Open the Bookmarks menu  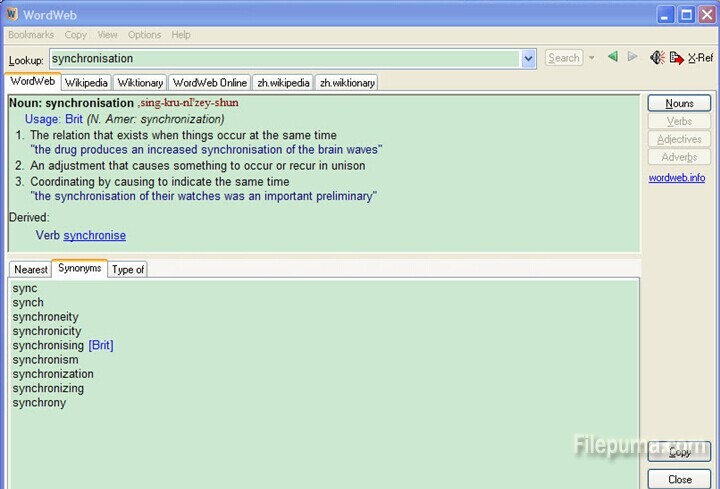click(31, 35)
